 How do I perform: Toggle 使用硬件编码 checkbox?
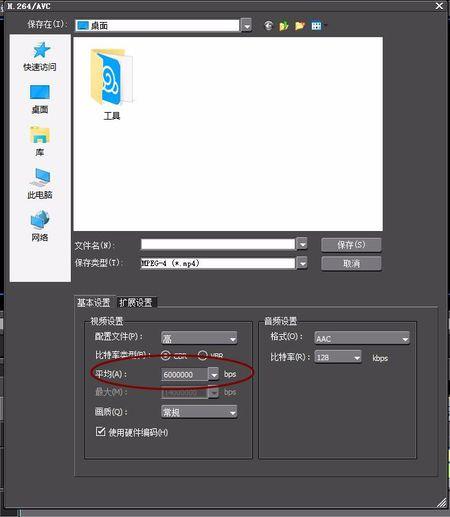point(100,432)
